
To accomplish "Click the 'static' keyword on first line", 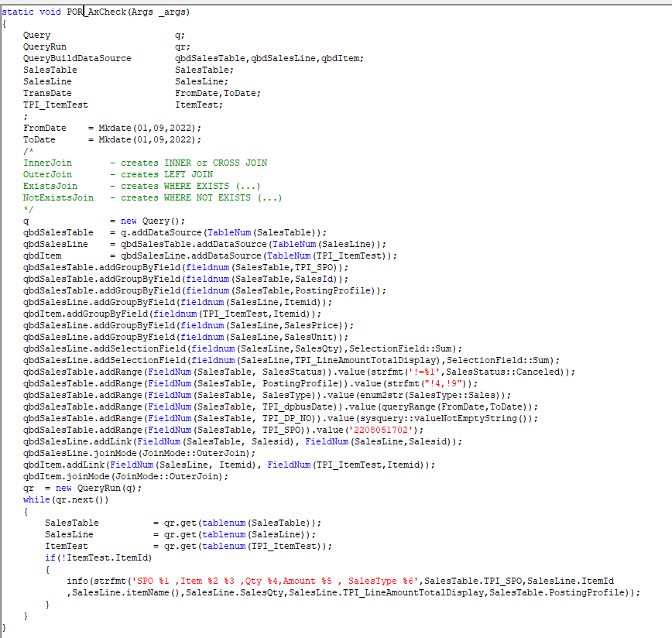I will click(18, 12).
